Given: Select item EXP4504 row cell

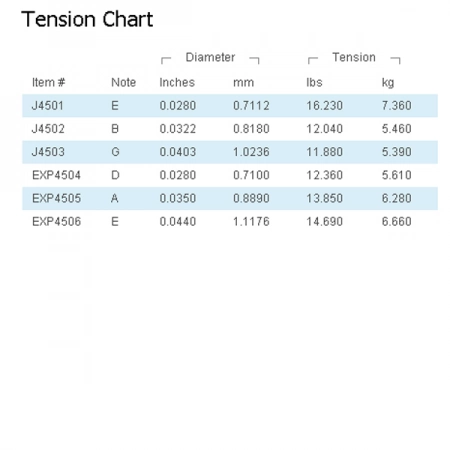Looking at the screenshot, I should (56, 175).
